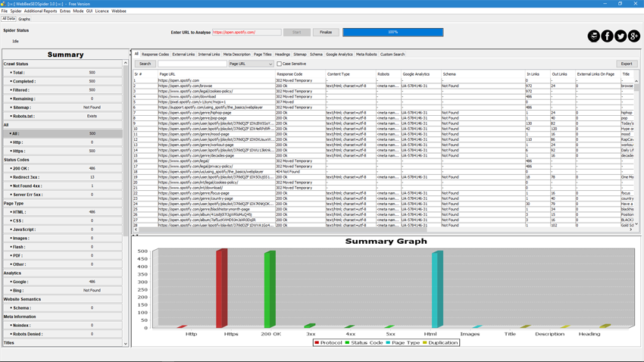Select the Response Codes tab
The image size is (644, 362).
[155, 55]
